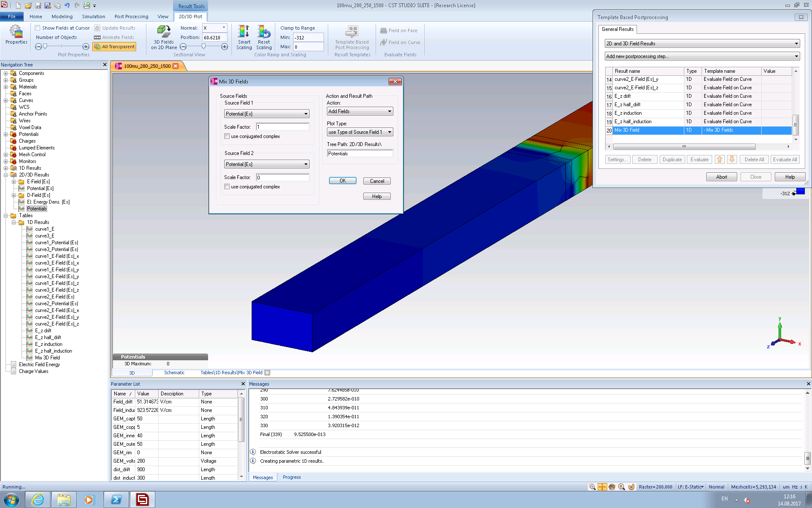Open Plot Type dropdown

coord(360,132)
